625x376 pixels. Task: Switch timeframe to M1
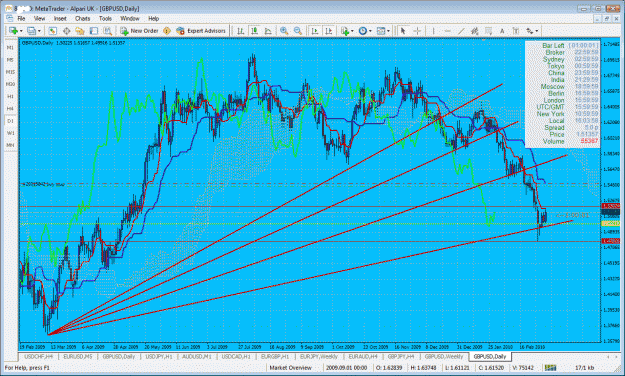[x=10, y=47]
